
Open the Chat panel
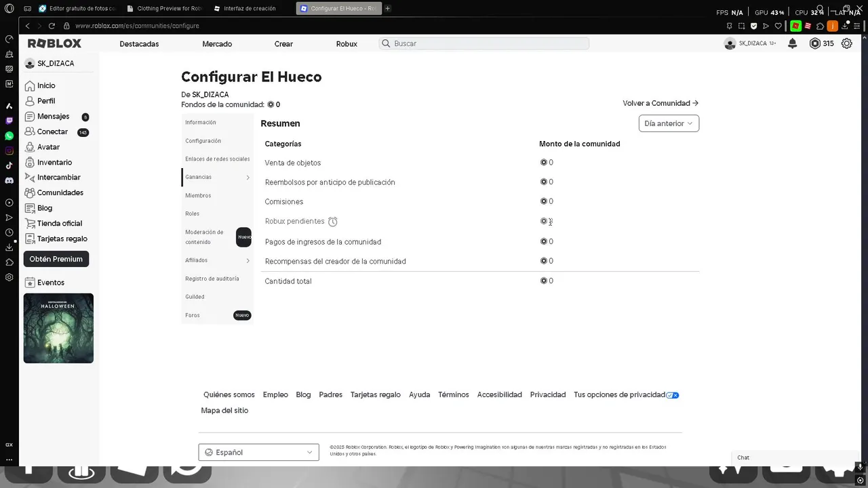tap(797, 457)
